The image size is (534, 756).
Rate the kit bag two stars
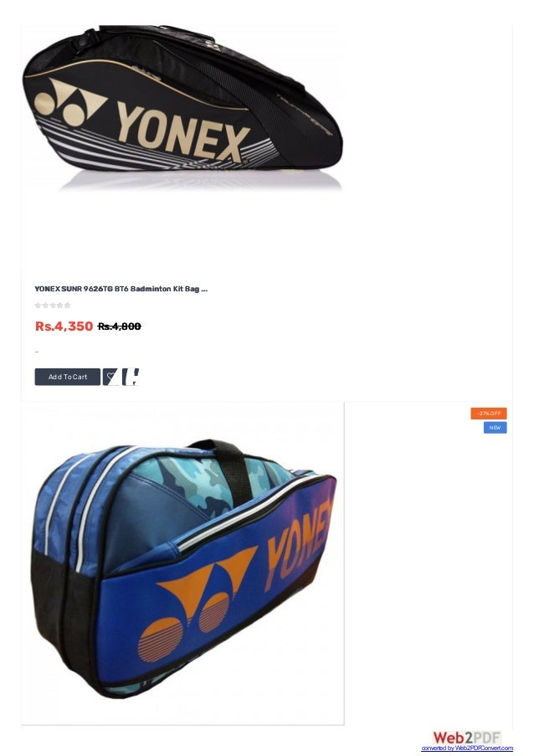45,306
